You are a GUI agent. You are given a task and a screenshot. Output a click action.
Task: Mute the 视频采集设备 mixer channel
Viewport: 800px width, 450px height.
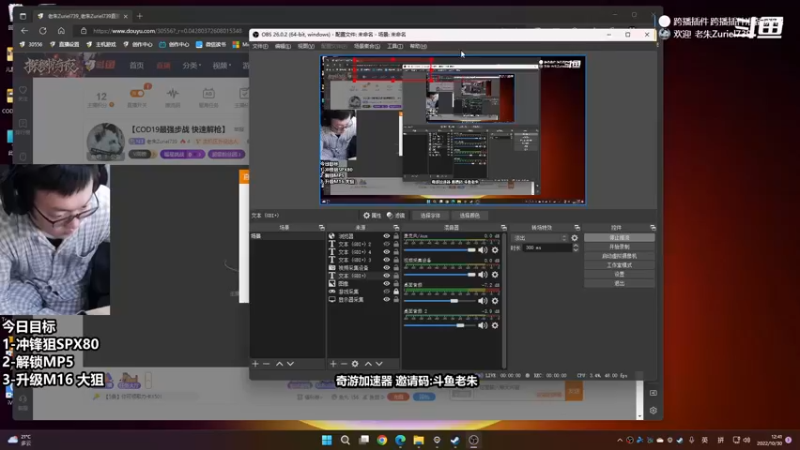[482, 275]
